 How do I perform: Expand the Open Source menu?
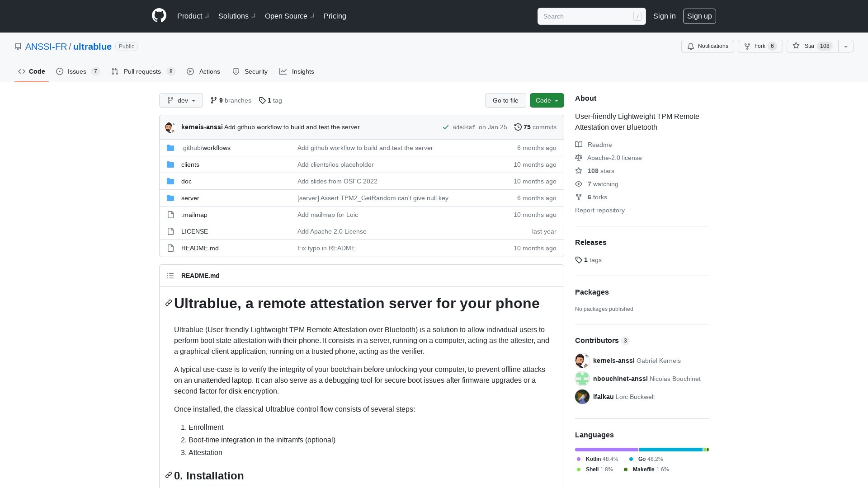[289, 16]
